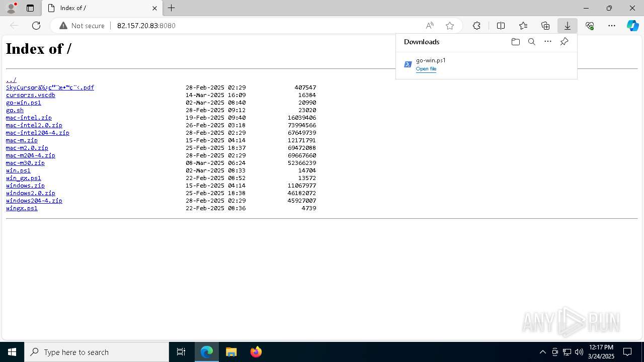
Task: Open downloads folder icon in panel
Action: 515,42
